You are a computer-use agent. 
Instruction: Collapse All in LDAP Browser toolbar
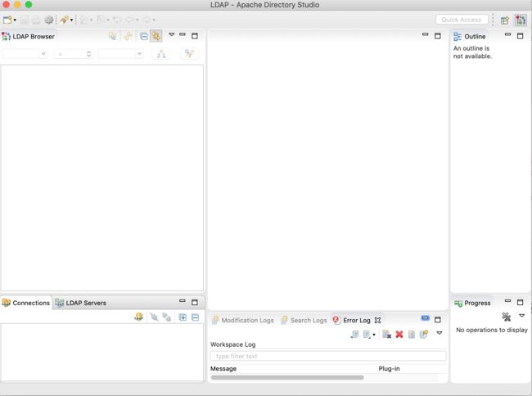(x=144, y=36)
